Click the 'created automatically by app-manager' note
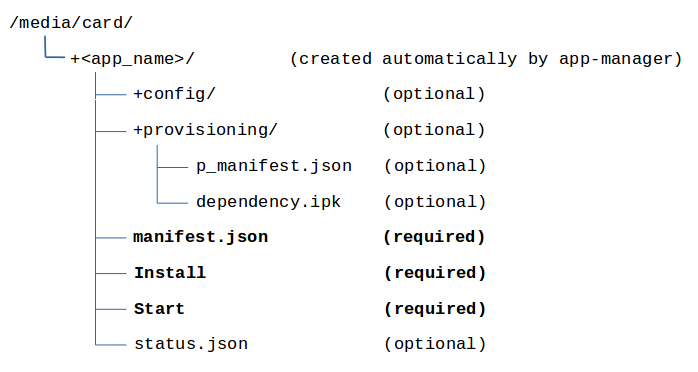The height and width of the screenshot is (372, 698). coord(486,59)
